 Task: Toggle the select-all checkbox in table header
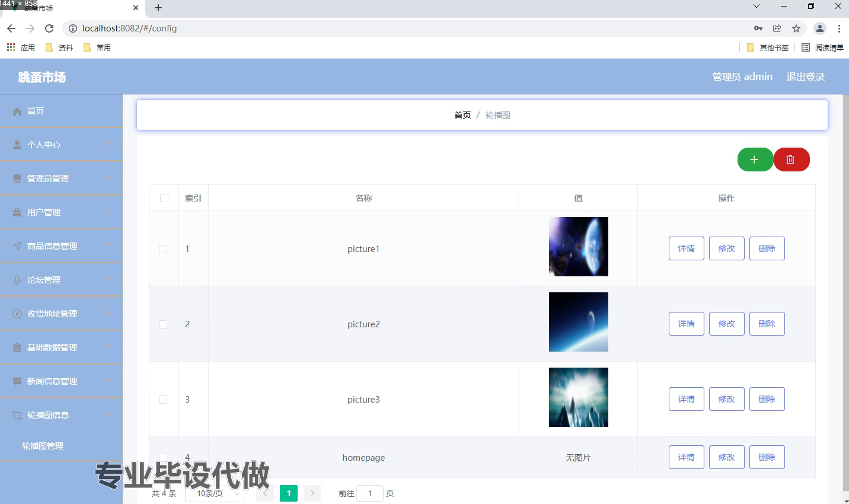pyautogui.click(x=164, y=198)
